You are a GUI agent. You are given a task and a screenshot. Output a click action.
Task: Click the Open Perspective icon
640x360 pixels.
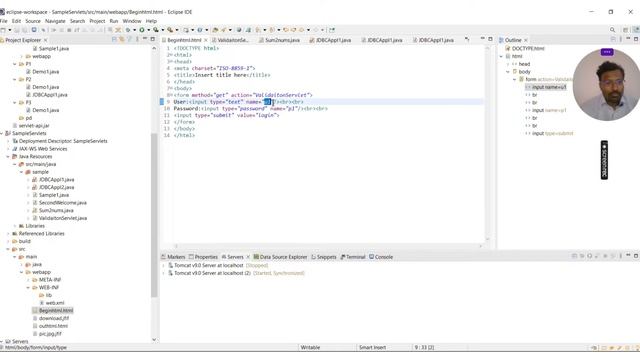tap(625, 30)
